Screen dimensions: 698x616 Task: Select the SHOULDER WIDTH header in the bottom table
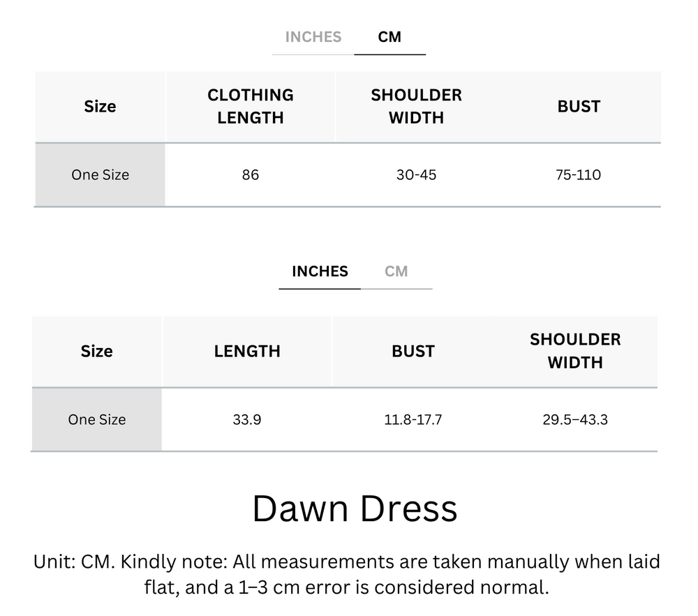pos(575,351)
